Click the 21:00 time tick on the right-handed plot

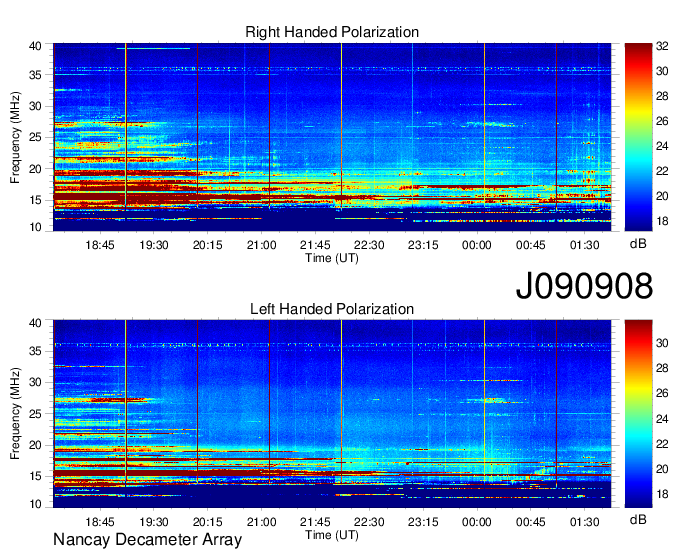(261, 245)
